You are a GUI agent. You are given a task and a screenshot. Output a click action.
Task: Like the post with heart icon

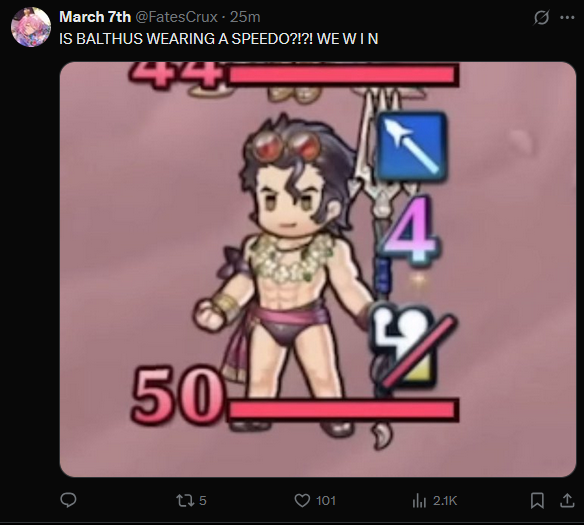[x=302, y=500]
